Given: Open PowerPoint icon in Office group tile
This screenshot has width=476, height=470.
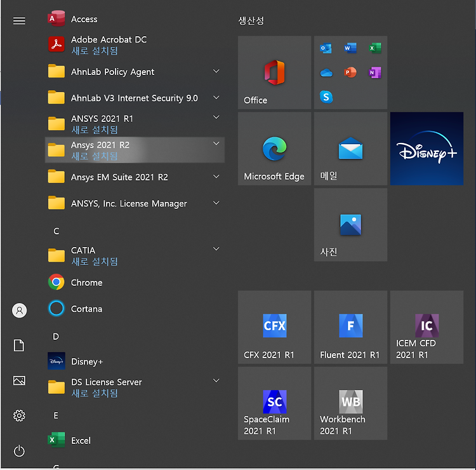Looking at the screenshot, I should 350,72.
